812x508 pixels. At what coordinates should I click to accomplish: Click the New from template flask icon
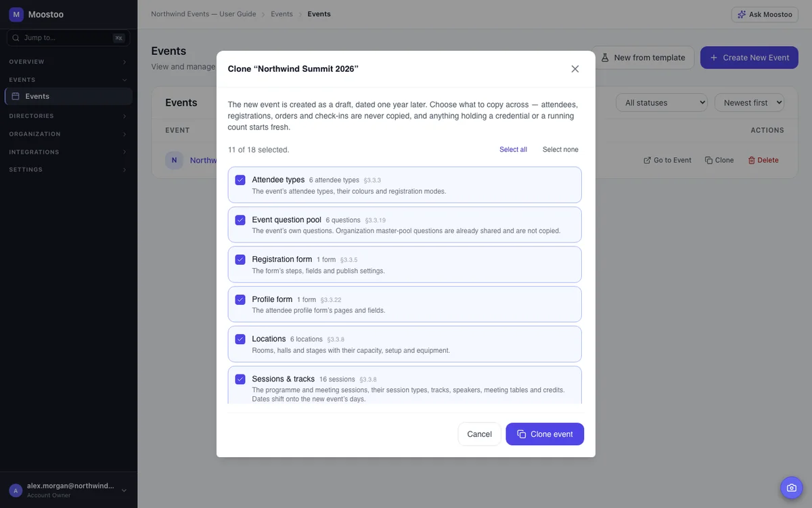[x=605, y=58]
